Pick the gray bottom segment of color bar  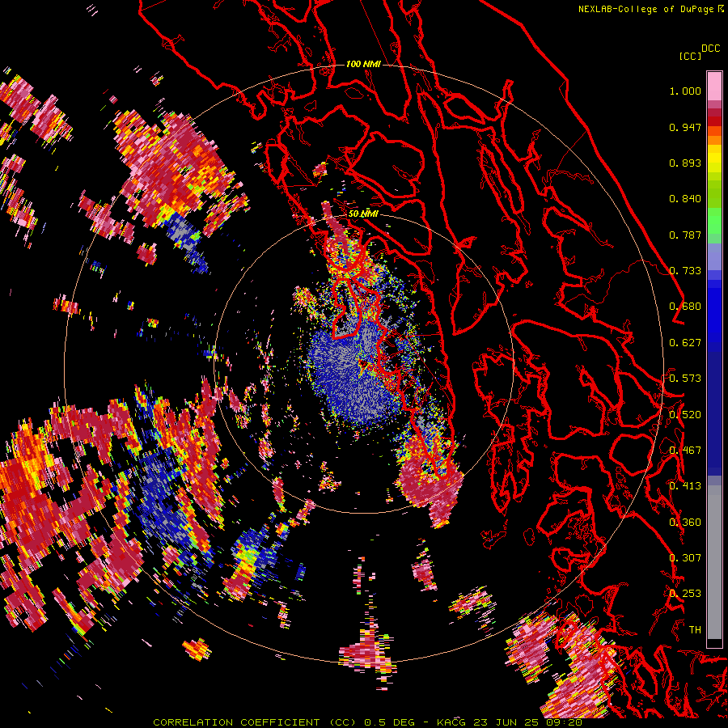pos(714,562)
